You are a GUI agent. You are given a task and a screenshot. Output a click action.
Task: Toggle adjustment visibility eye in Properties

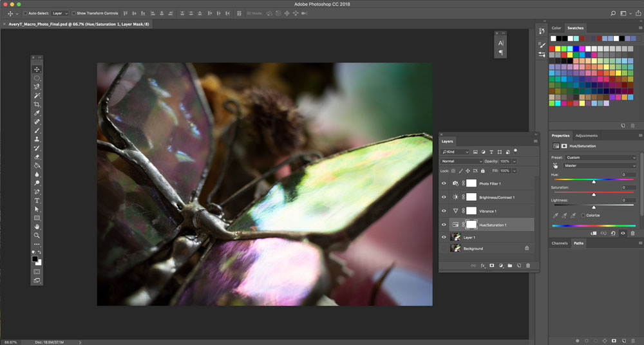point(623,233)
